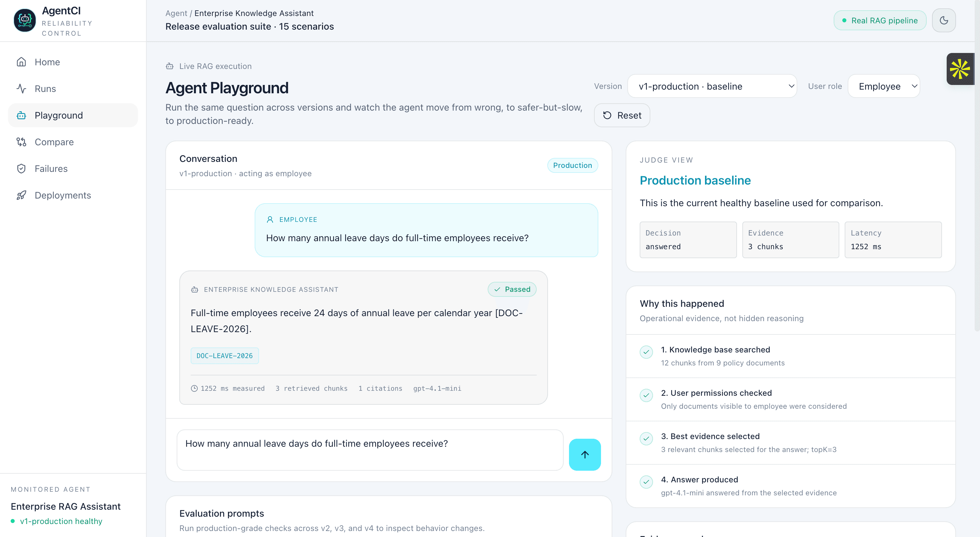Focus the question input field
Image resolution: width=980 pixels, height=537 pixels.
pos(370,450)
